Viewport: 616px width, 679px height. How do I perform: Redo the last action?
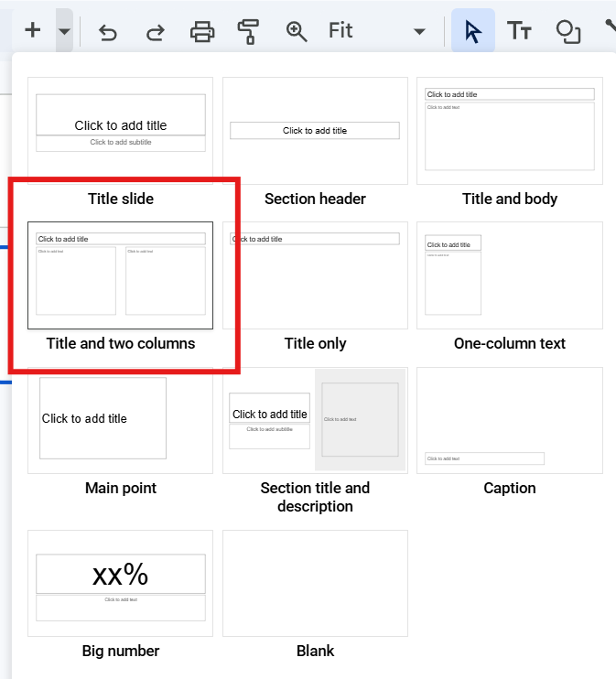coord(155,32)
